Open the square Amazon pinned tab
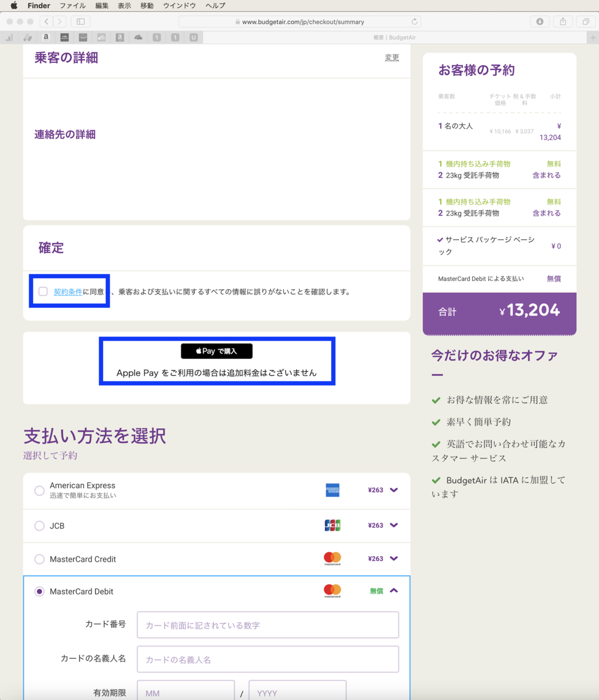Viewport: 599px width, 700px height. click(120, 37)
